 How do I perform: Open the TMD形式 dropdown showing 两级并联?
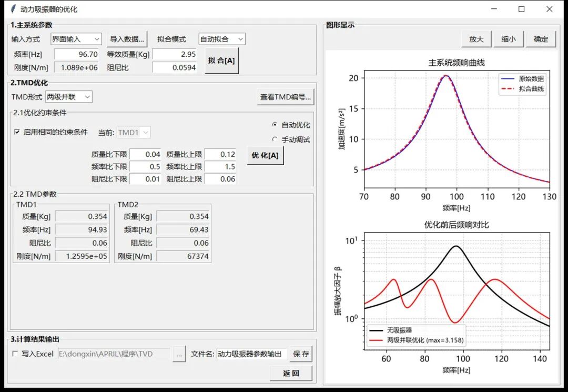[x=69, y=97]
